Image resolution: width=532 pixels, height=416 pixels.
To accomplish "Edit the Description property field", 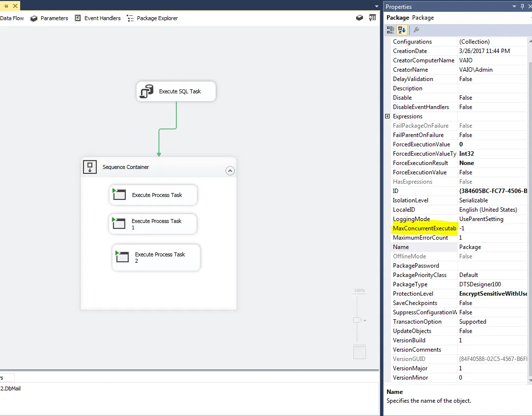I will [492, 88].
